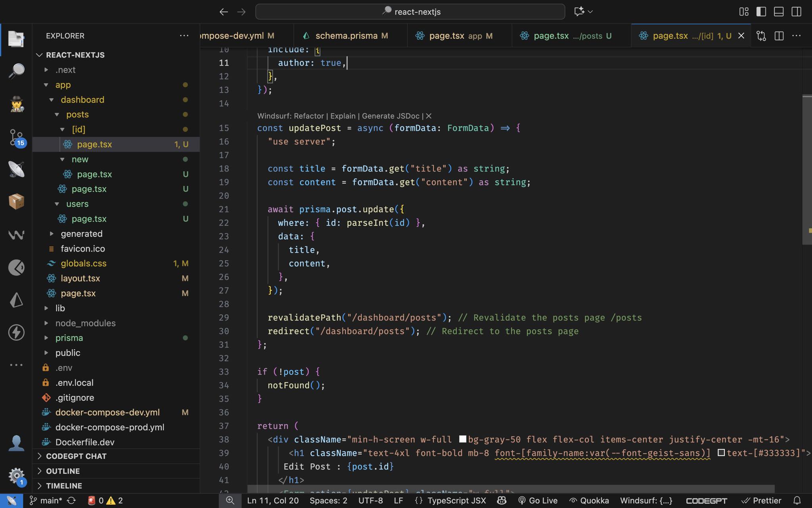Collapse the app folder
Screen dimensions: 812x508
(x=46, y=85)
